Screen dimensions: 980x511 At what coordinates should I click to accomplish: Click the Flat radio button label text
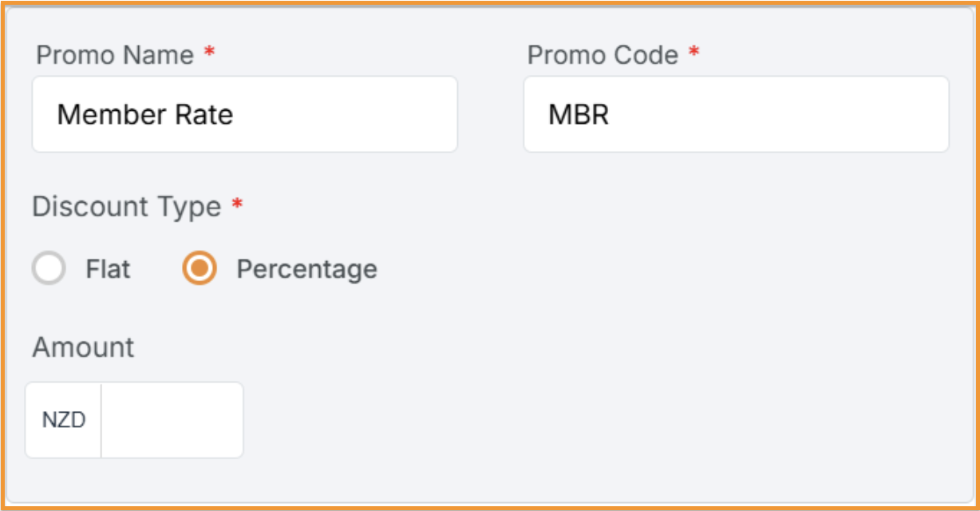tap(108, 269)
